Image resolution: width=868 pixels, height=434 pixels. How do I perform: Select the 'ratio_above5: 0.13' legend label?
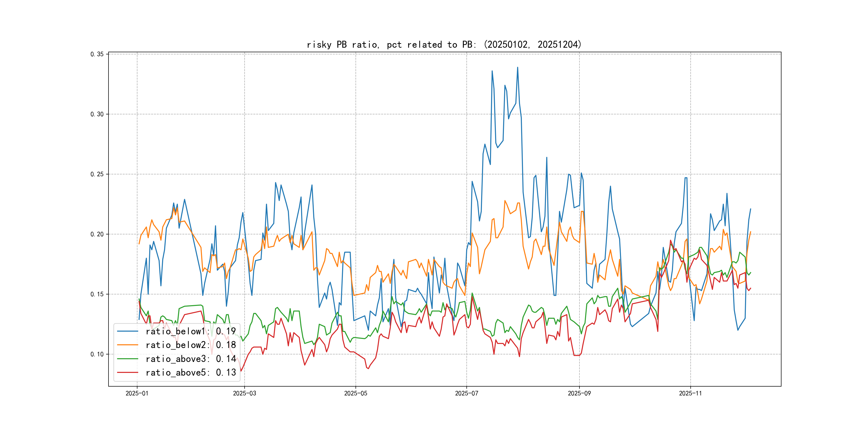click(190, 373)
